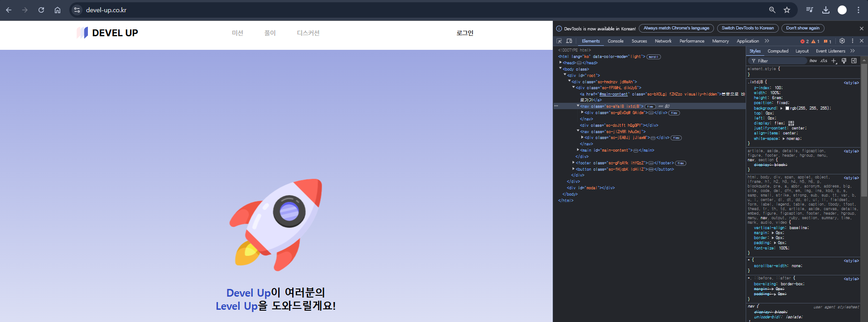Image resolution: width=868 pixels, height=322 pixels.
Task: Open the 미션 navigation link
Action: (237, 33)
